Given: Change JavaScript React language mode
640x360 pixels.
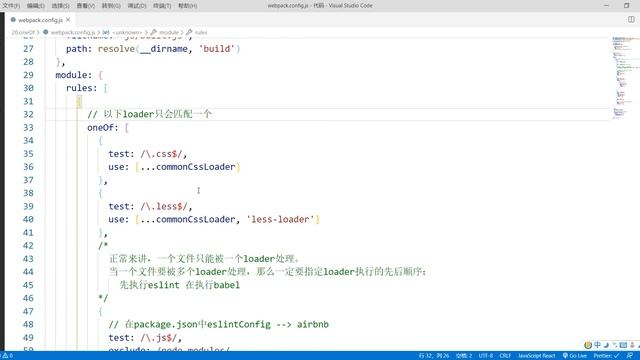Looking at the screenshot, I should (x=537, y=356).
